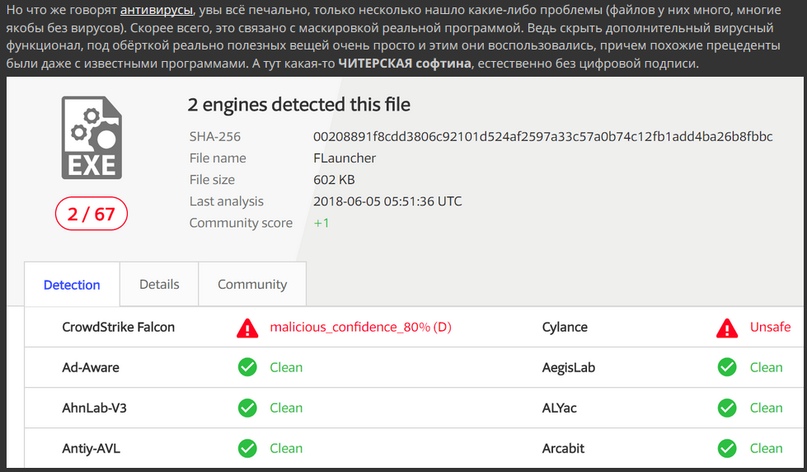The width and height of the screenshot is (807, 472).
Task: Click the CrowdStrike Falcon red warning icon
Action: (248, 327)
